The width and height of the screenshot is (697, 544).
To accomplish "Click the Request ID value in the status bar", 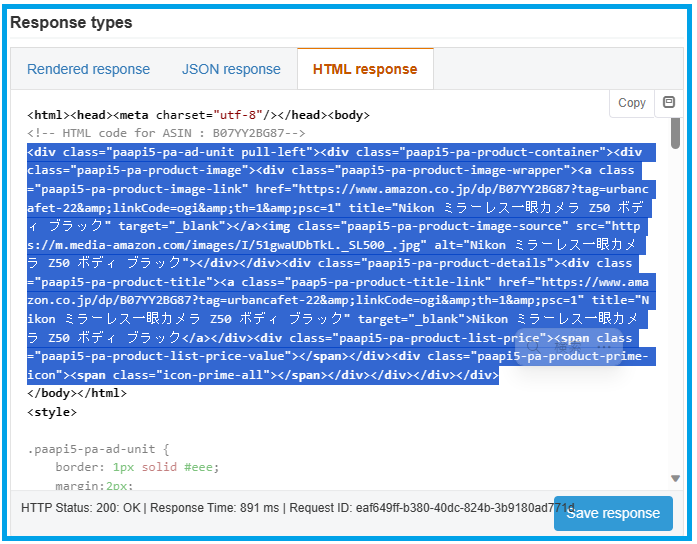I will [465, 508].
